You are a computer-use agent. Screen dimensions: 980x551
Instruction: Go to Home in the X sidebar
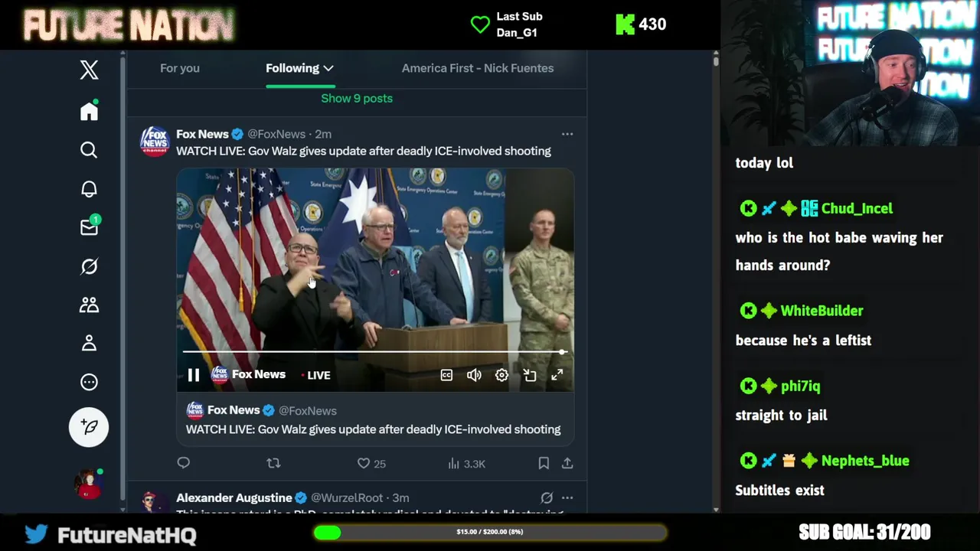(x=89, y=111)
